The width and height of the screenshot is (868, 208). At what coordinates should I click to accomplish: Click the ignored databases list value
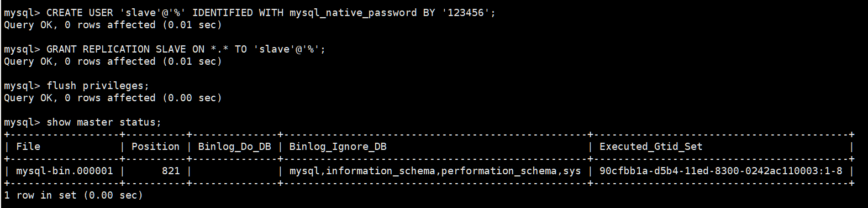pos(435,171)
